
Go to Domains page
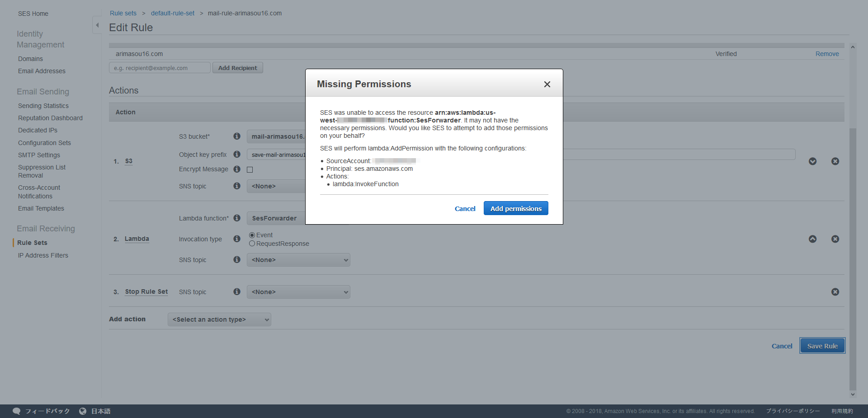(30, 59)
